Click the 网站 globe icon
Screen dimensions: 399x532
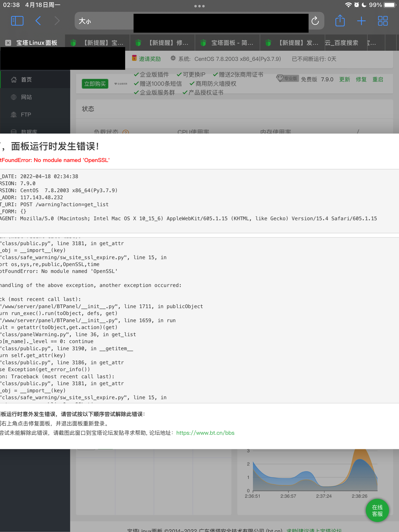click(x=14, y=97)
